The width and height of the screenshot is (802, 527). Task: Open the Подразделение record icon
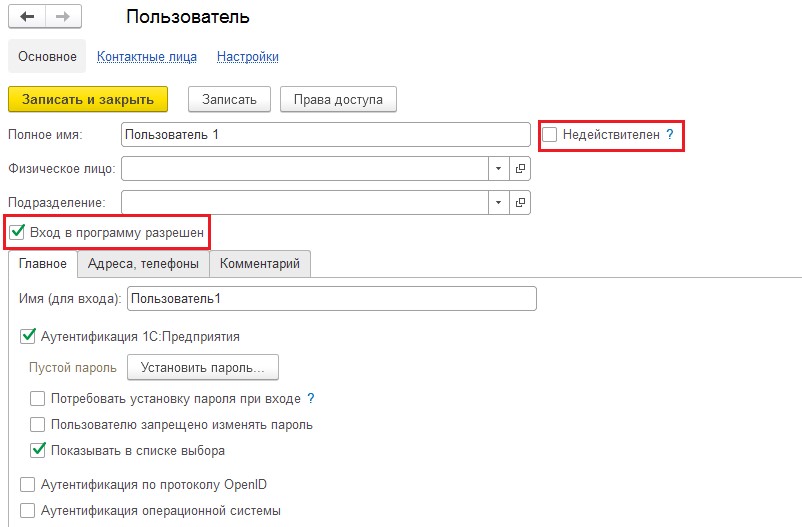tap(520, 203)
